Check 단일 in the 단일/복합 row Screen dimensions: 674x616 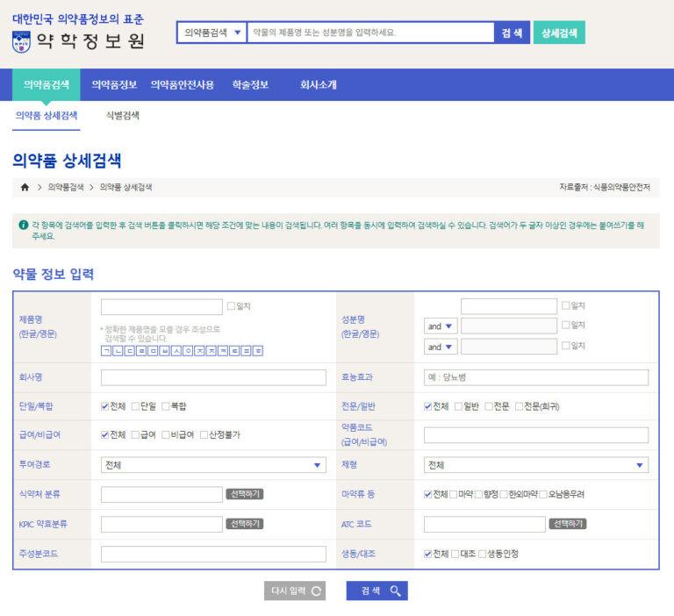[x=135, y=406]
